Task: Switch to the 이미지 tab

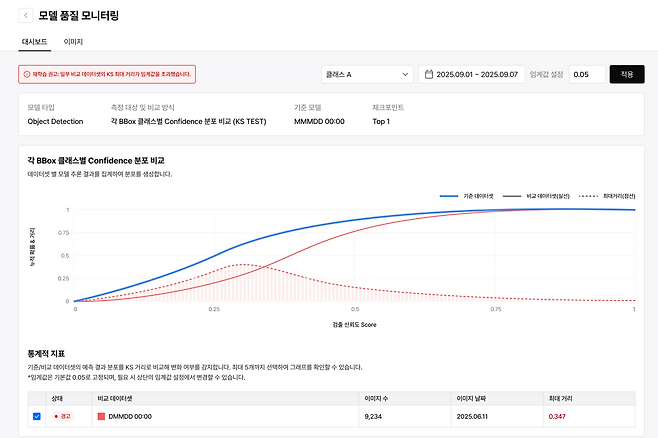Action: point(73,42)
